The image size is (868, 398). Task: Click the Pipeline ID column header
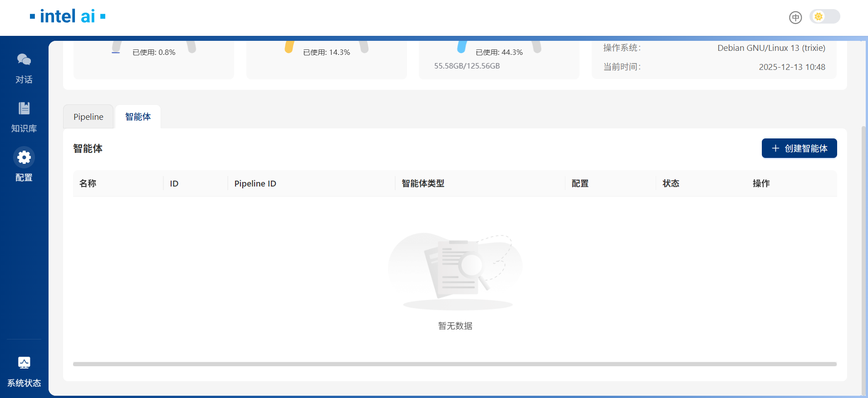point(255,183)
